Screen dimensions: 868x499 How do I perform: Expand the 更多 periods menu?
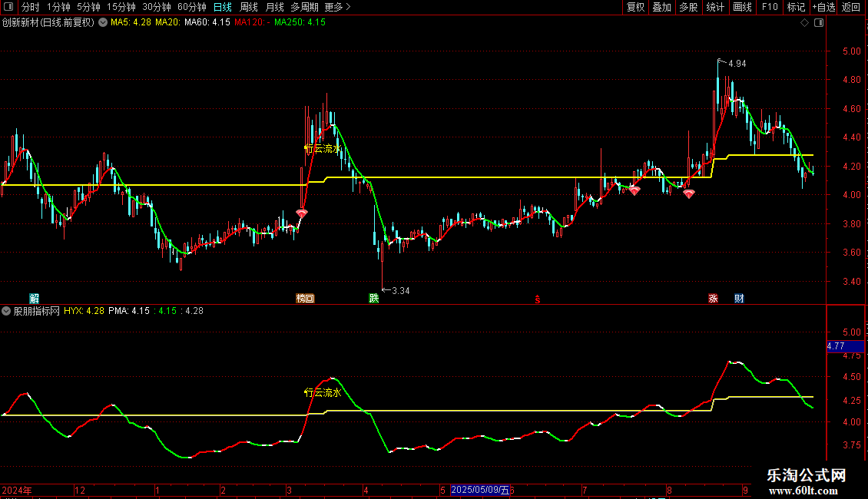pos(338,7)
